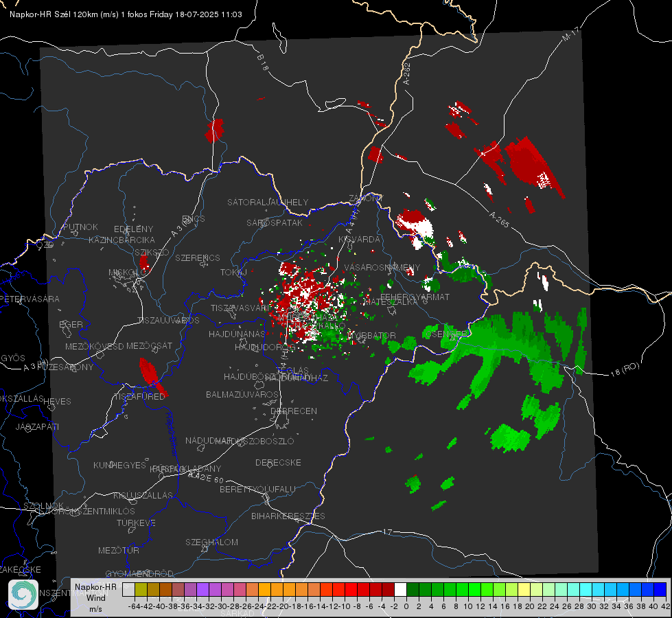
Task: Click the swirl logo icon beside the legend
Action: pos(23,595)
